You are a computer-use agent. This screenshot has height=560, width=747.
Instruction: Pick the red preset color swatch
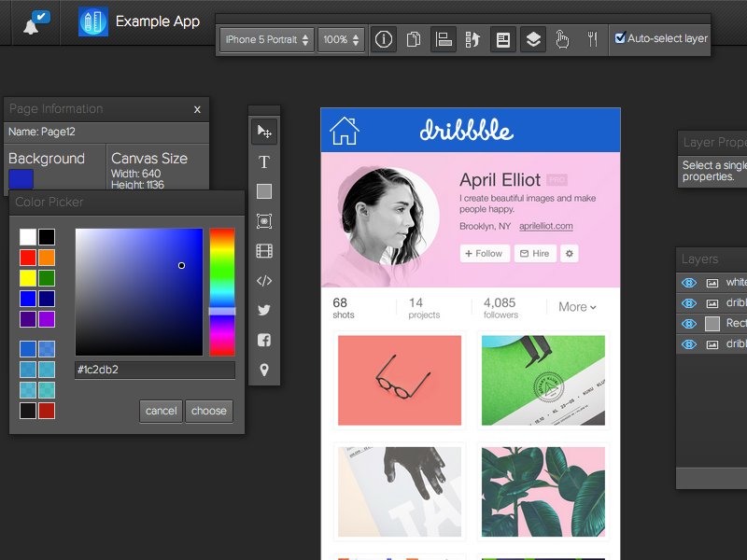pos(28,258)
